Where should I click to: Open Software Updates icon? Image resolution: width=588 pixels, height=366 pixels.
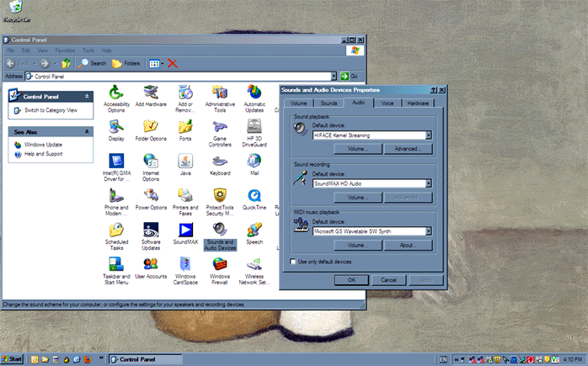[x=151, y=236]
